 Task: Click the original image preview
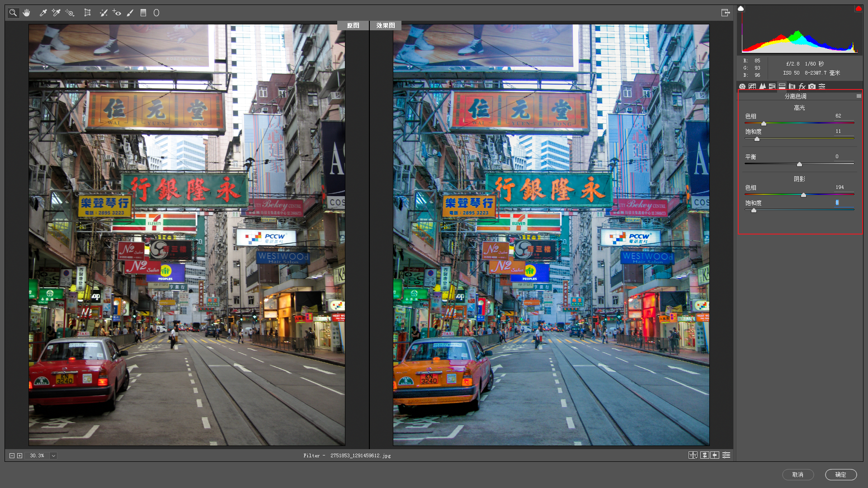pyautogui.click(x=187, y=235)
